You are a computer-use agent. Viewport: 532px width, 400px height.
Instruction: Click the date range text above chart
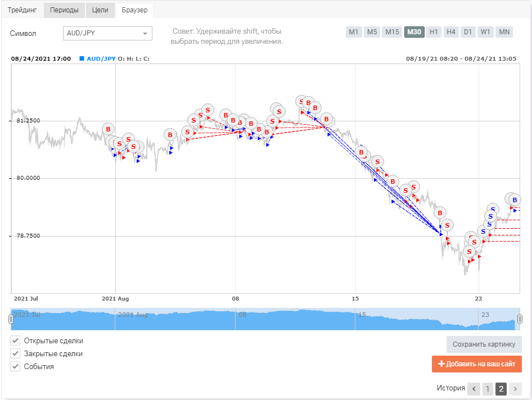[x=461, y=58]
